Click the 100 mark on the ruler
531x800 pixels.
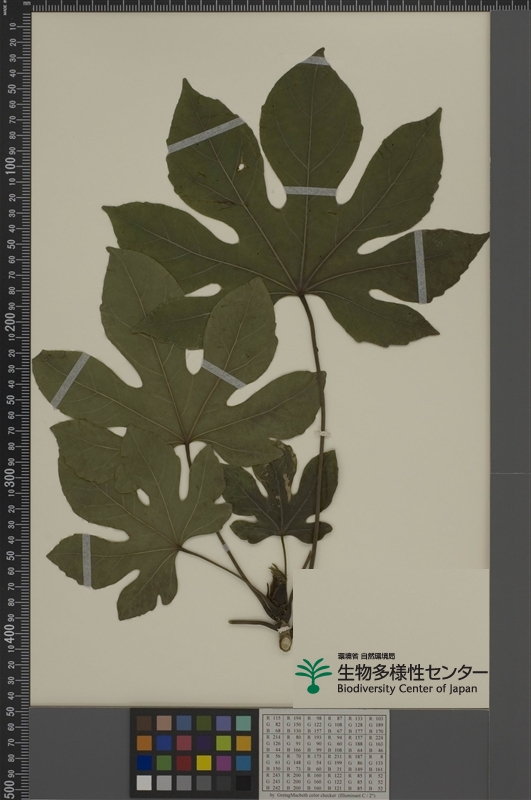[x=10, y=166]
